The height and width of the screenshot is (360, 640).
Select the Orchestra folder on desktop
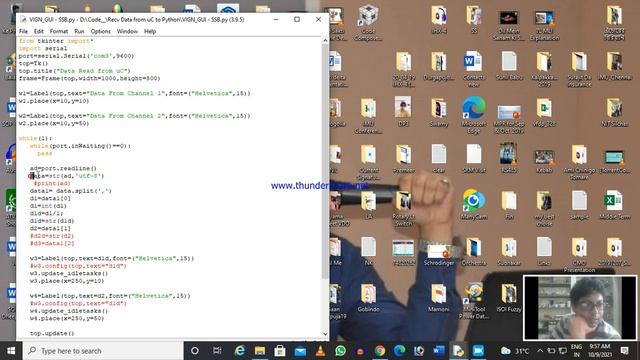click(x=474, y=251)
